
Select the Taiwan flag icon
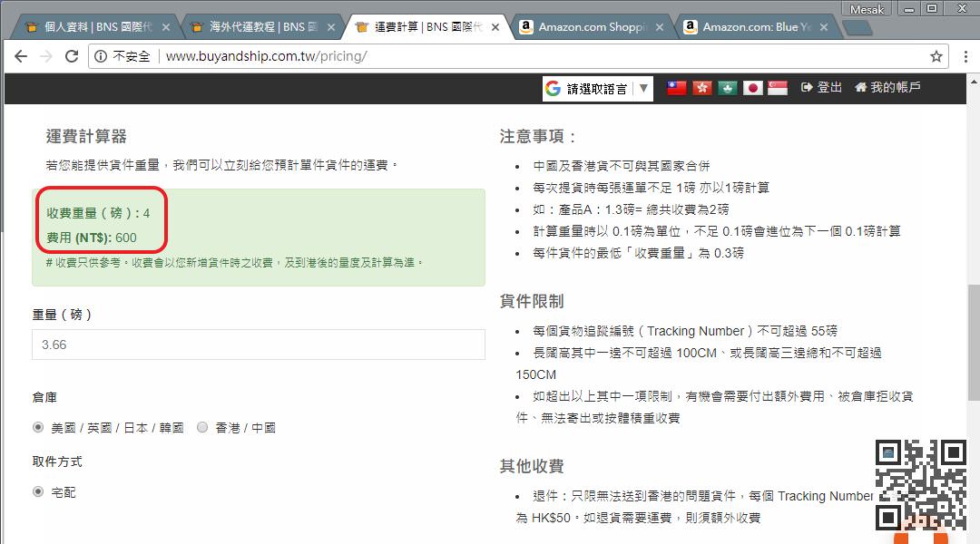pyautogui.click(x=677, y=88)
